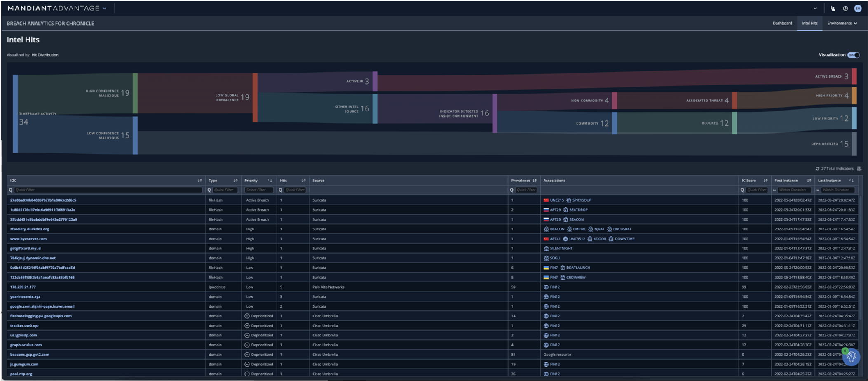Click the Type filter search magnifier icon
Viewport: 868px width, 381px height.
209,190
